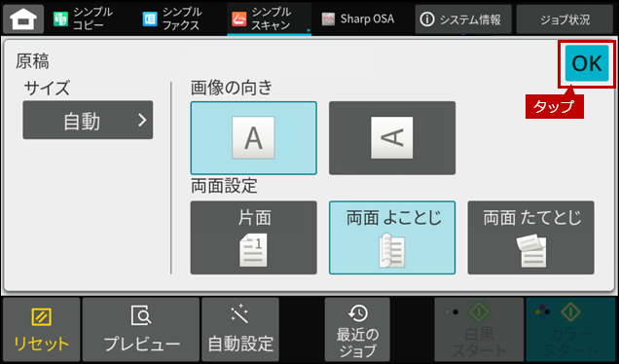
Task: View ジョブ状況 job status
Action: point(564,18)
